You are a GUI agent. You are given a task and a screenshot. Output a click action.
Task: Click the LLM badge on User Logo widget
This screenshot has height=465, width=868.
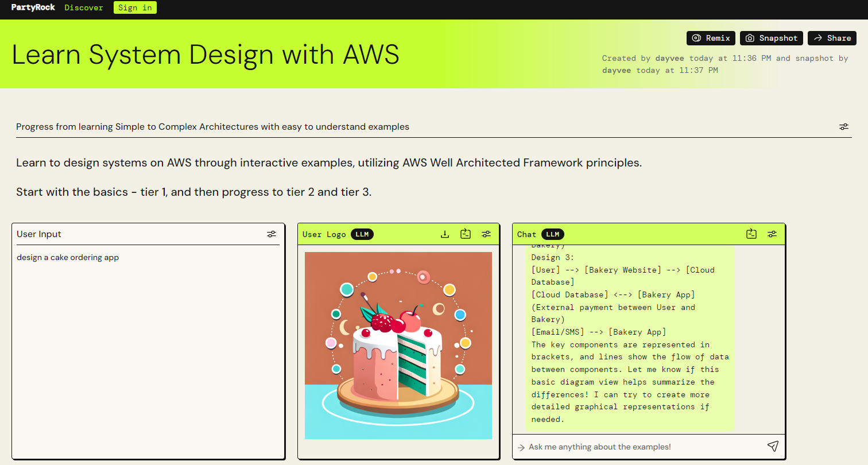362,234
